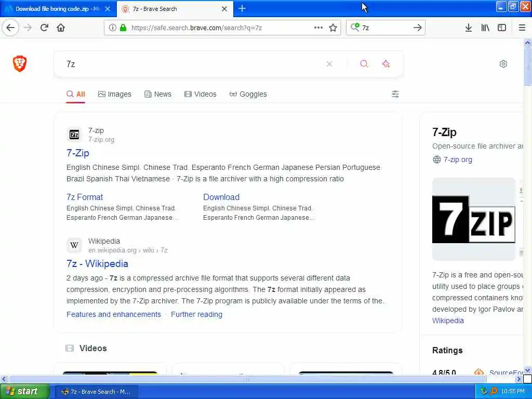
Task: Click in the Brave search query field
Action: tap(193, 64)
